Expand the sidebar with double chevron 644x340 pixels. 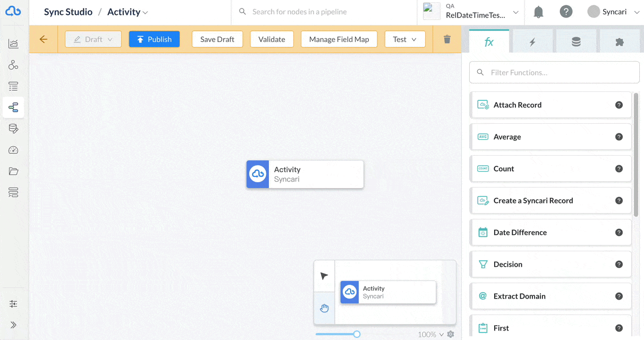(13, 325)
